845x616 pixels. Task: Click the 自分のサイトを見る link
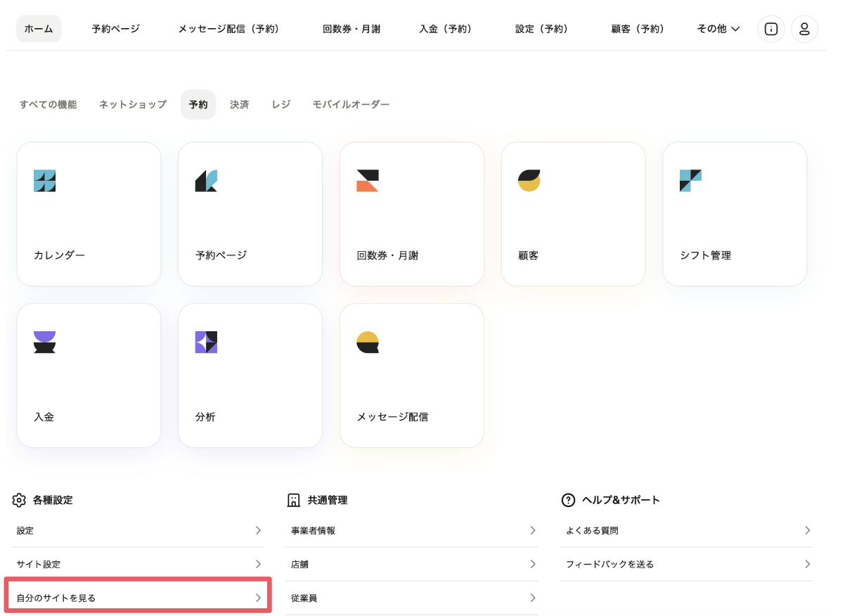(138, 598)
